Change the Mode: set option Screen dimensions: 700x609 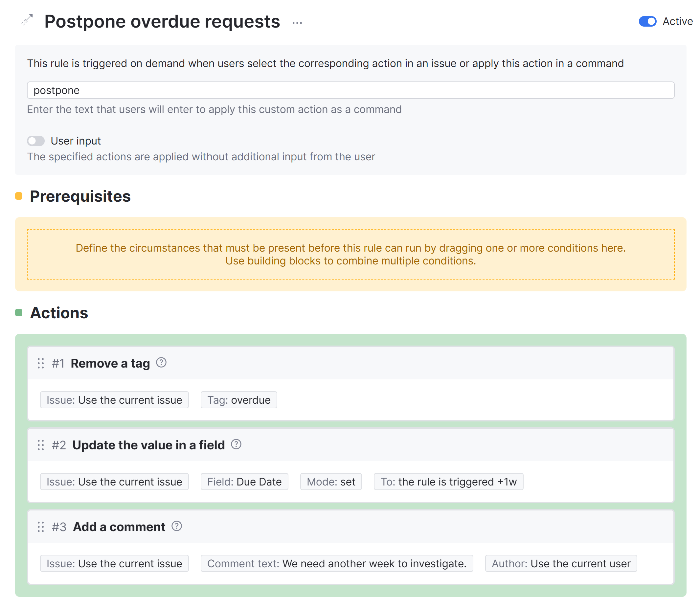tap(331, 482)
